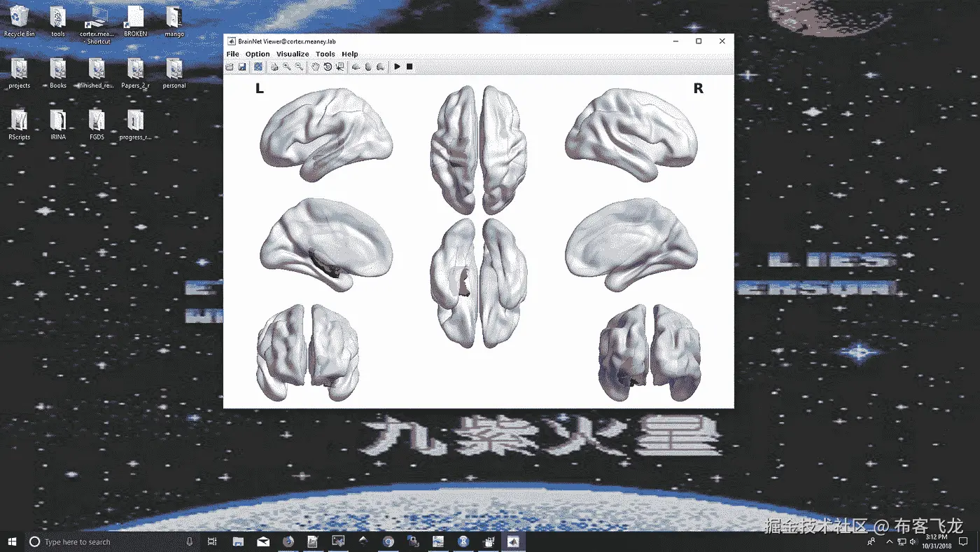
Task: Click the left lateral brain surface view
Action: click(x=326, y=134)
